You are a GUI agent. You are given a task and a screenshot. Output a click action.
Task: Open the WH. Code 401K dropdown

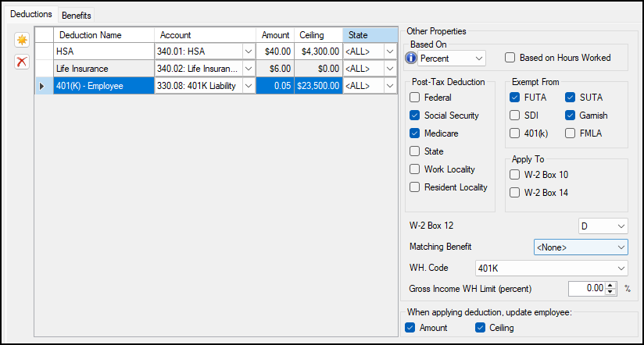point(551,269)
